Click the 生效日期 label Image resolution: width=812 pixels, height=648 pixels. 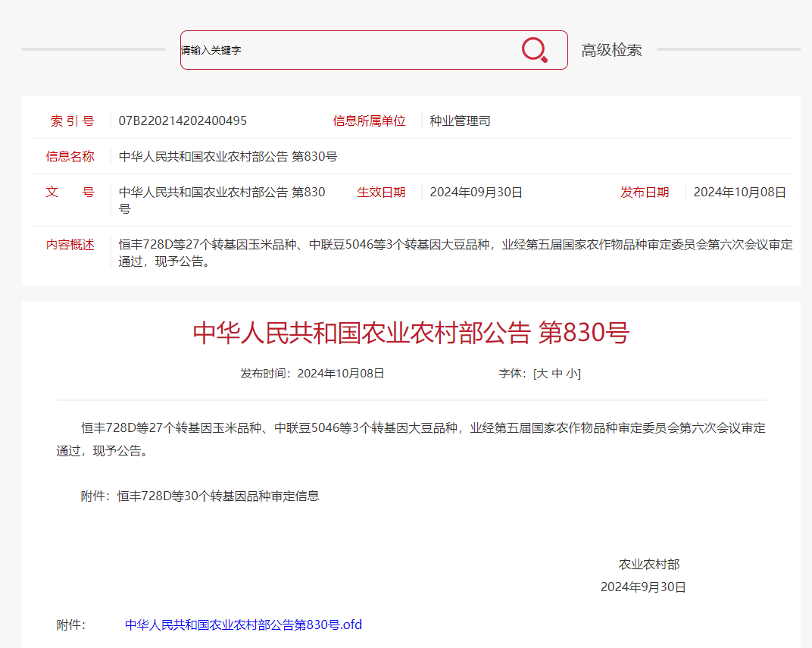[381, 193]
